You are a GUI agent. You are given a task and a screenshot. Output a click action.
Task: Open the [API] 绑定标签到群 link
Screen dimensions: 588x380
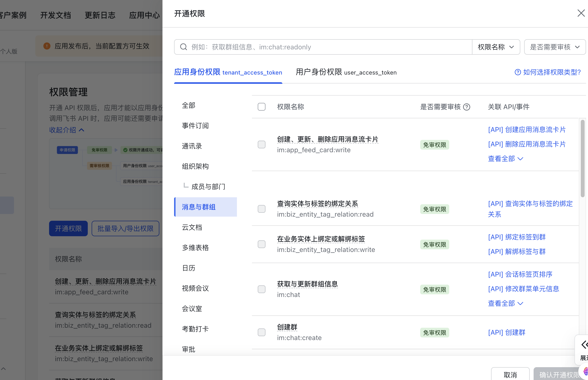tap(516, 237)
